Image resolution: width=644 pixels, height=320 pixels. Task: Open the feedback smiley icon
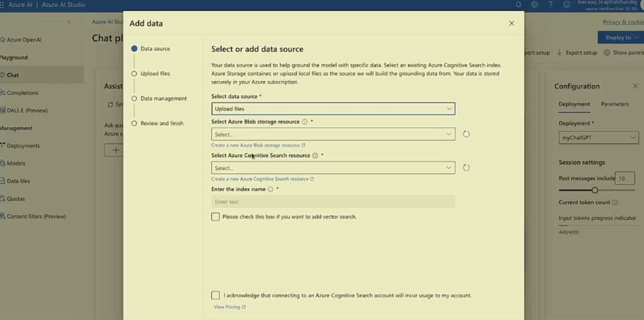[x=567, y=4]
